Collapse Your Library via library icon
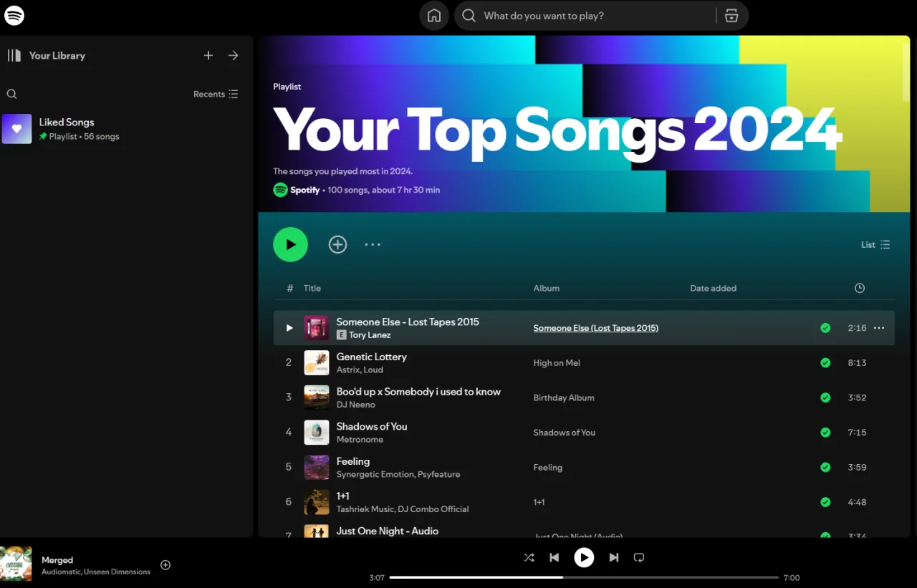This screenshot has height=588, width=917. coord(14,55)
